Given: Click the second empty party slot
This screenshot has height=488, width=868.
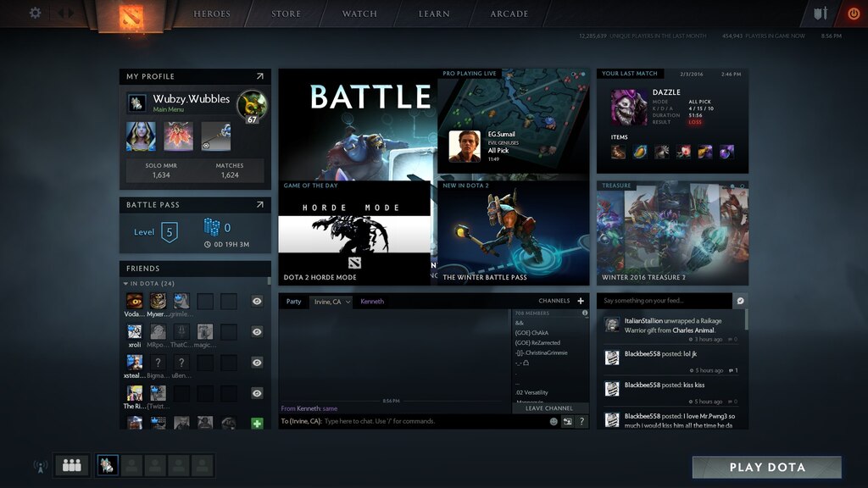Looking at the screenshot, I should pos(155,465).
